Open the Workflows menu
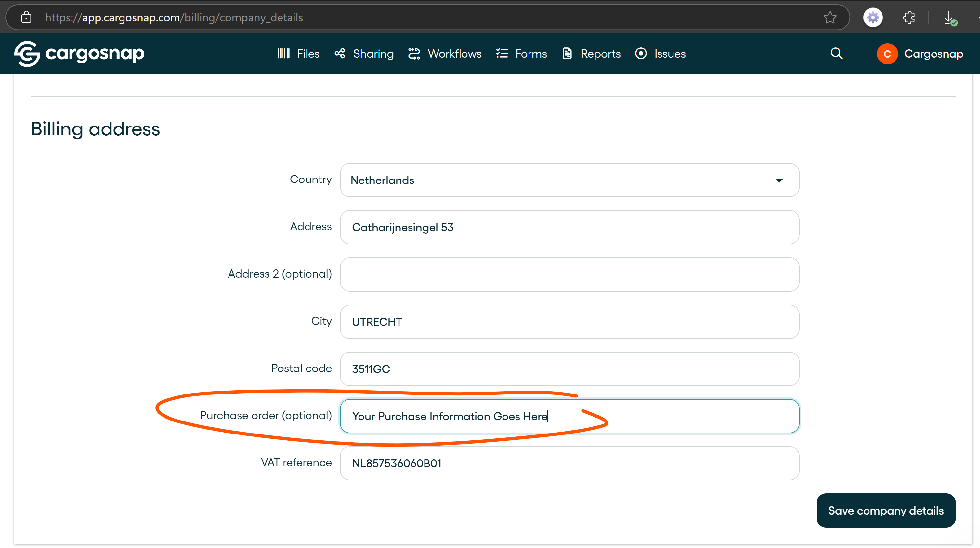Image resolution: width=980 pixels, height=548 pixels. [x=445, y=54]
